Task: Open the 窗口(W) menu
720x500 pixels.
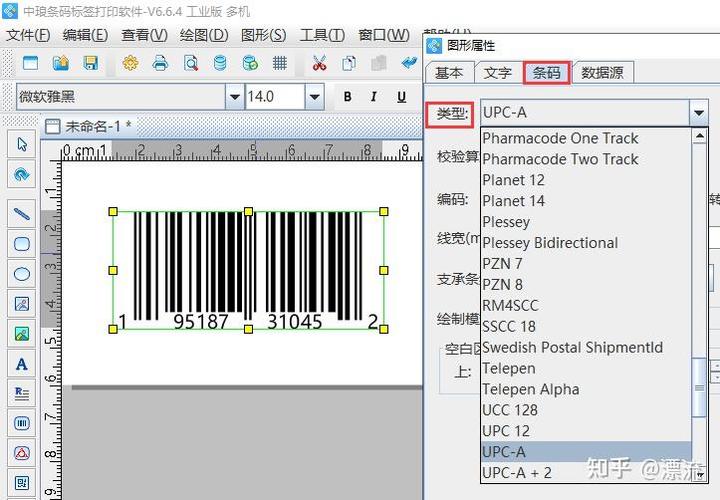Action: (384, 35)
